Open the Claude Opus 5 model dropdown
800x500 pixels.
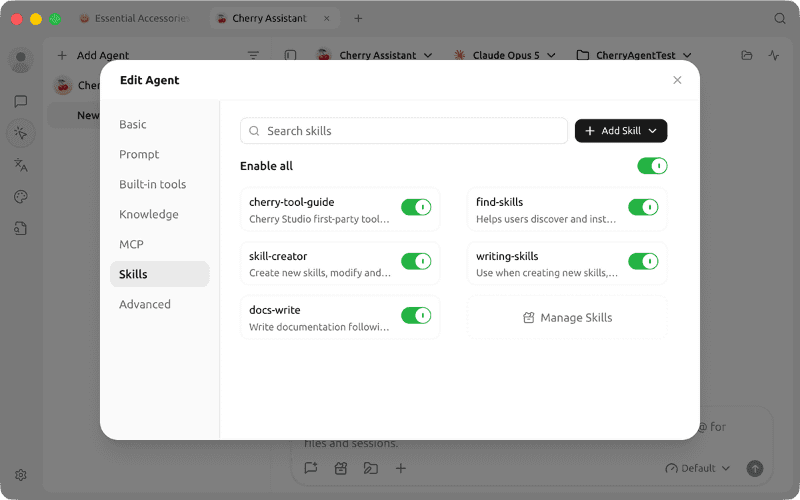(x=505, y=55)
